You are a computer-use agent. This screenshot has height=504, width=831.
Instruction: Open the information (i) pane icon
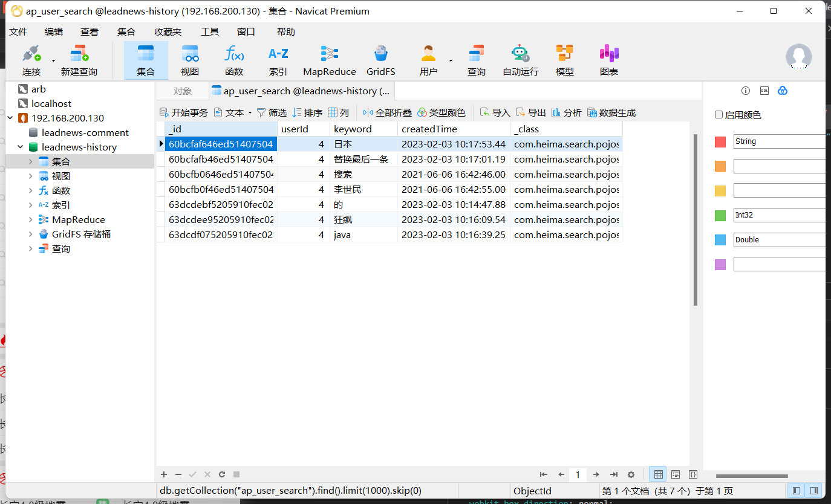tap(746, 91)
